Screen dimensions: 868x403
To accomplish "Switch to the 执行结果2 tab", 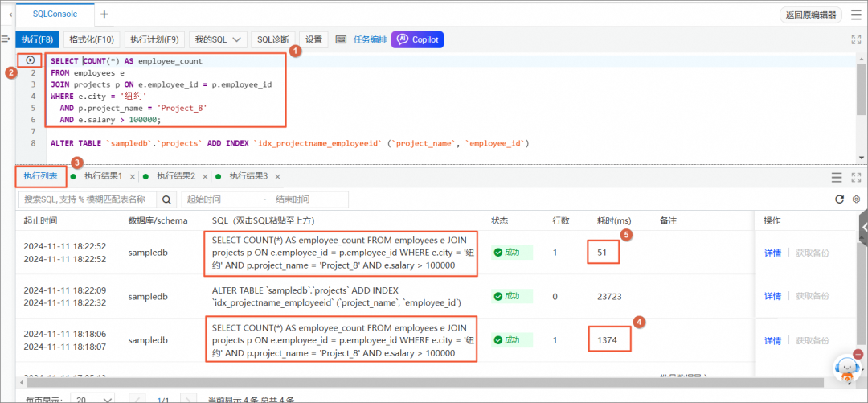I will [x=175, y=176].
